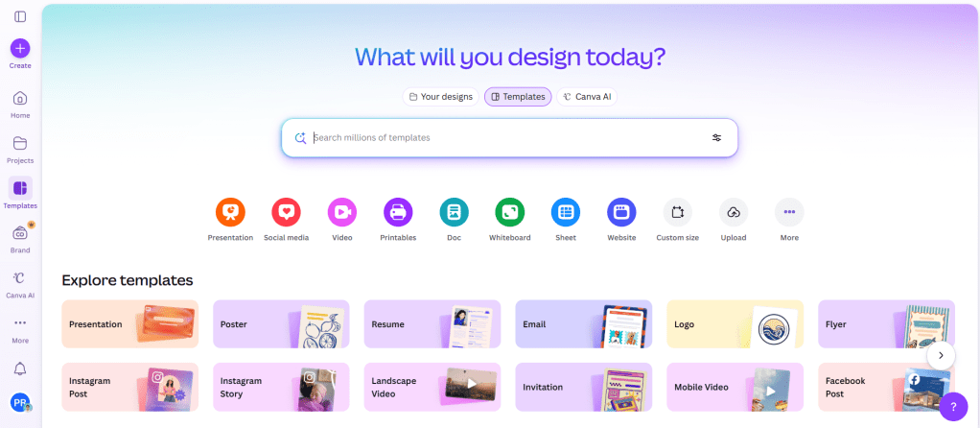Viewport: 980px width, 428px height.
Task: Open Projects folder in sidebar
Action: 20,150
